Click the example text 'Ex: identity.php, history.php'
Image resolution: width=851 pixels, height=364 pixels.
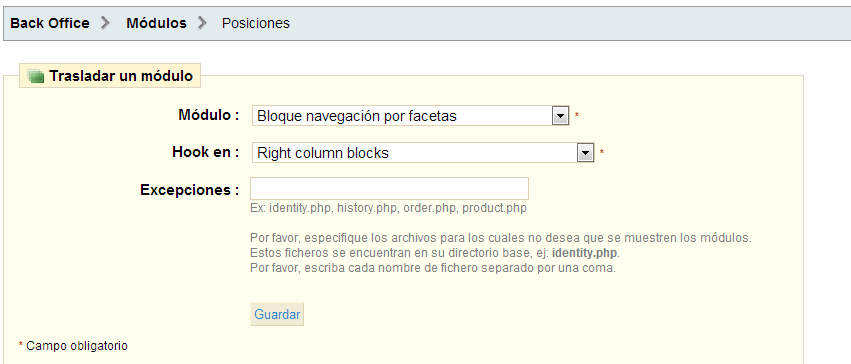tap(388, 208)
